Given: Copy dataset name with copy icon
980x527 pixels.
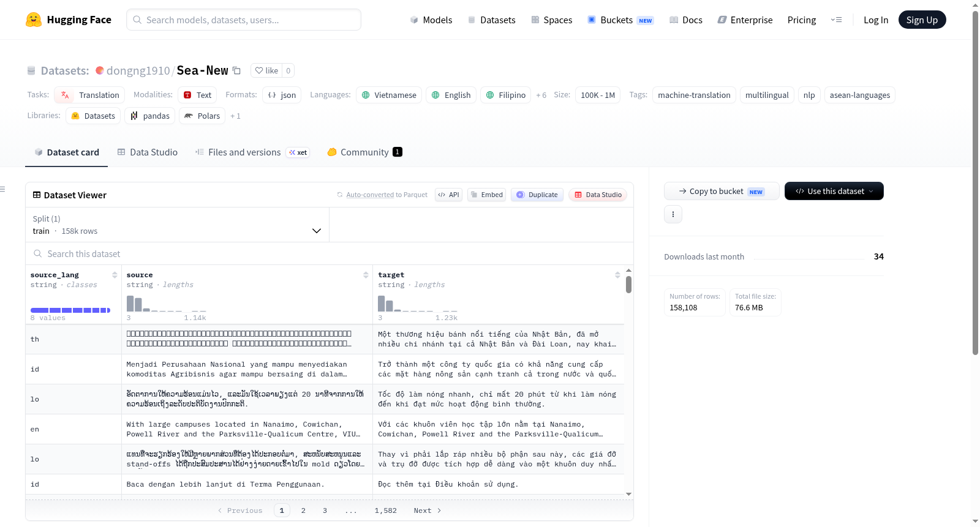Looking at the screenshot, I should [x=236, y=70].
